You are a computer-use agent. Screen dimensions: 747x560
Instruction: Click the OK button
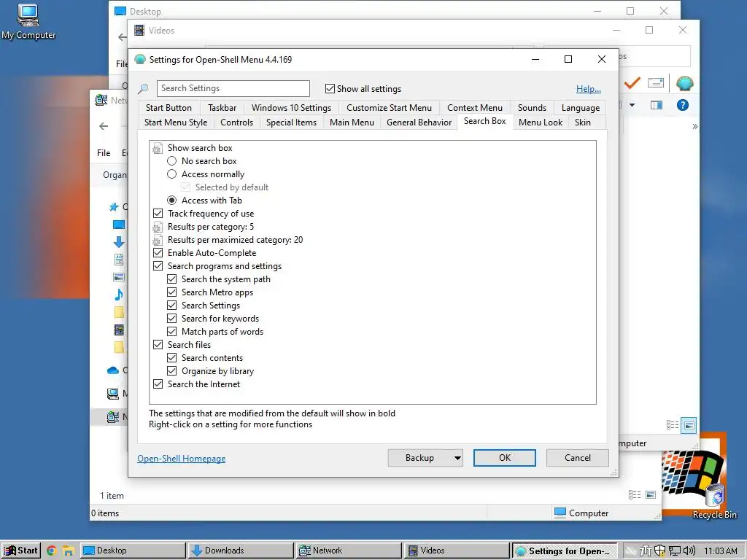click(505, 458)
